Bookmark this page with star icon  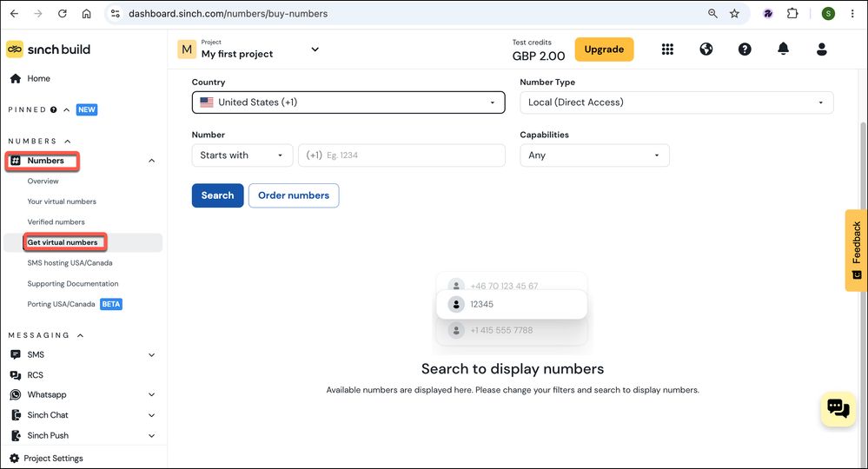pyautogui.click(x=734, y=13)
